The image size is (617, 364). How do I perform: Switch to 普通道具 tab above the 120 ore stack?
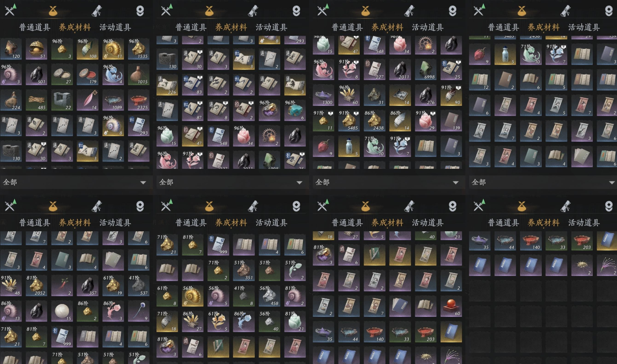tap(34, 27)
